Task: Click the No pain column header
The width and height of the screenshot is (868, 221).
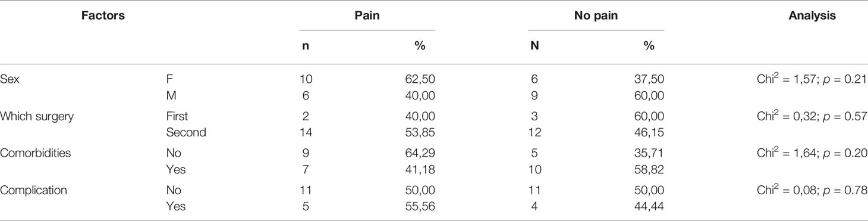Action: [x=596, y=17]
